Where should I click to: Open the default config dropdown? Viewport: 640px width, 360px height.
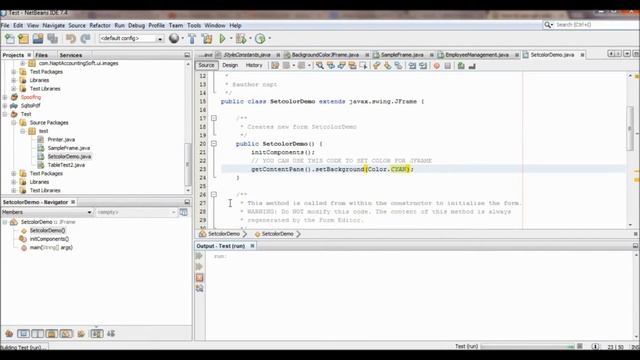pyautogui.click(x=160, y=39)
